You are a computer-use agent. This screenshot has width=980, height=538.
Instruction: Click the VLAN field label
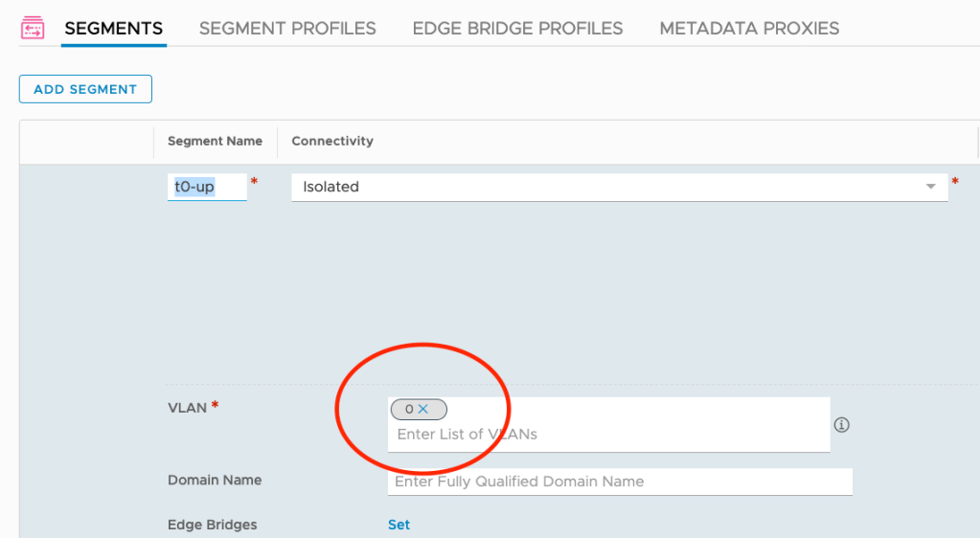187,407
